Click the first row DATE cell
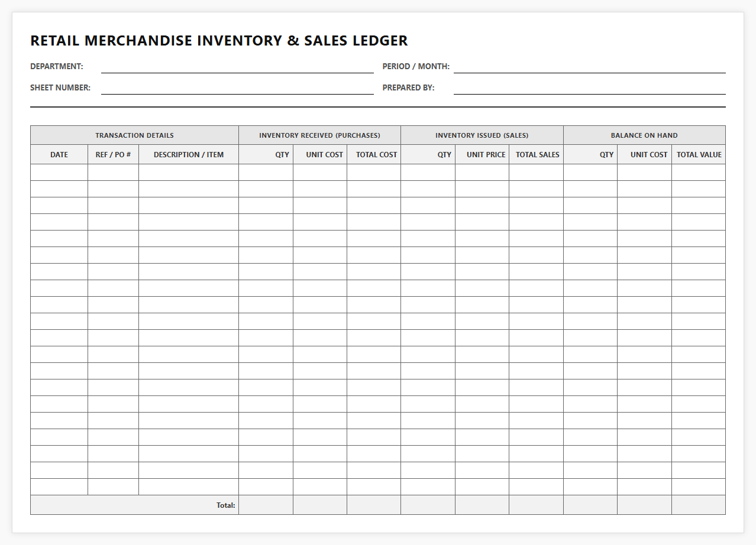Viewport: 756px width, 545px height. point(59,173)
